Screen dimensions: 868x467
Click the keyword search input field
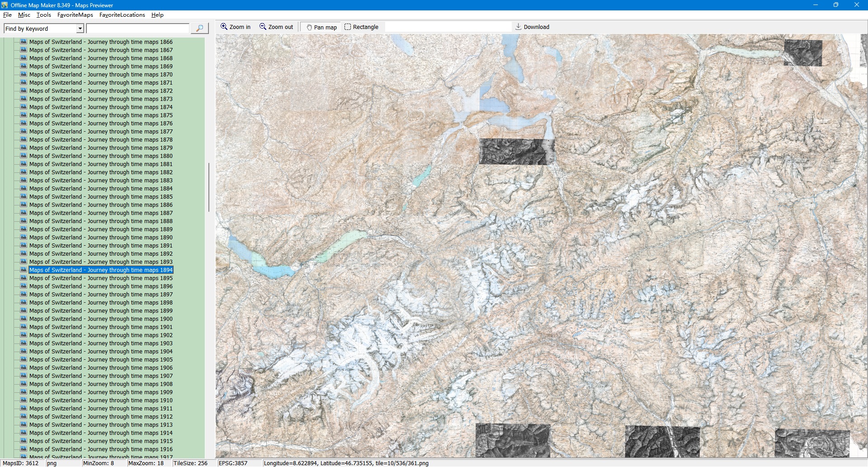138,29
